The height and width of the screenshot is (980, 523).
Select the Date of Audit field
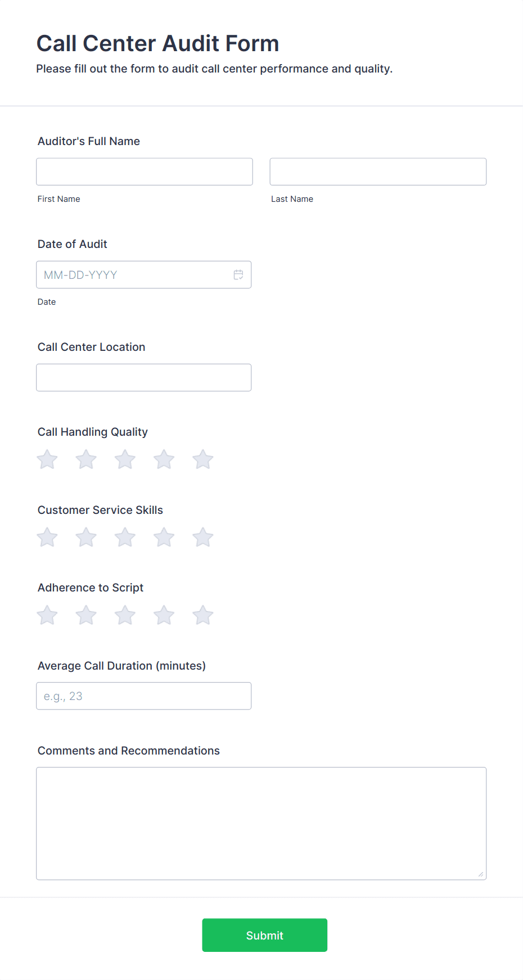coord(135,274)
